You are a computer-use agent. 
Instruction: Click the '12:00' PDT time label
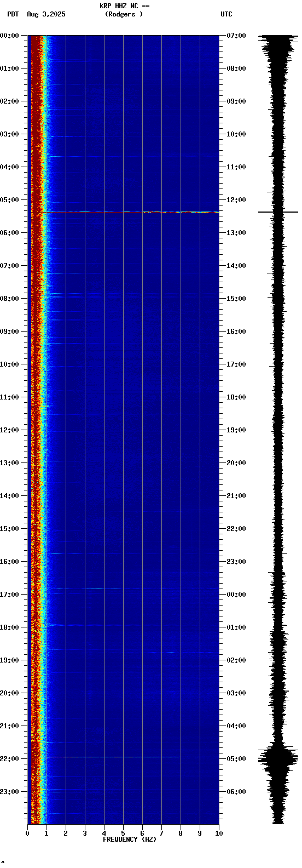pos(9,430)
